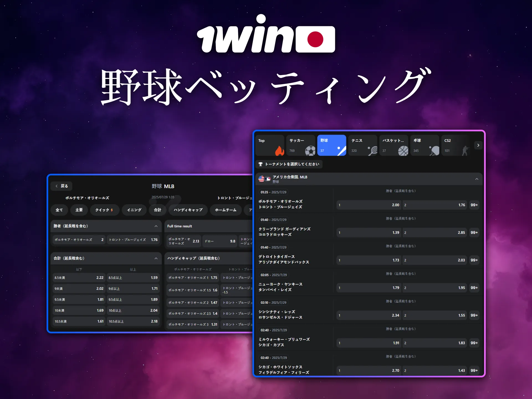Click the trophy tournament selector icon

click(x=260, y=164)
